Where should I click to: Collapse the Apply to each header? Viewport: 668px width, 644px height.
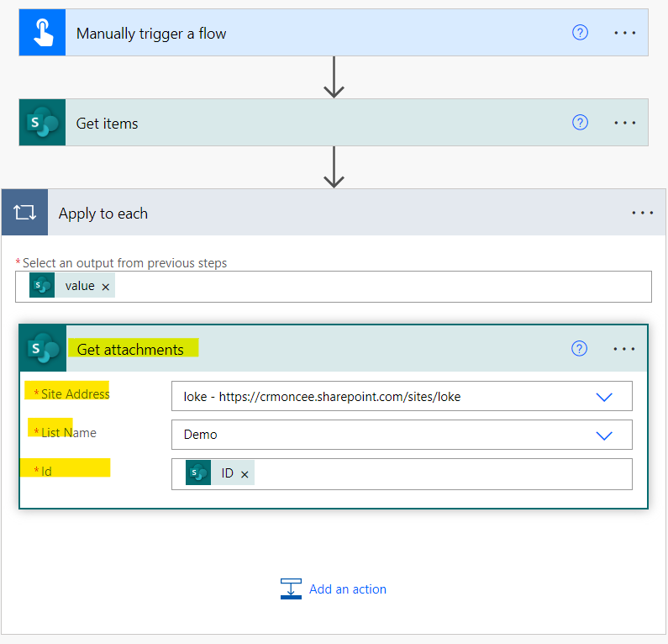(334, 212)
